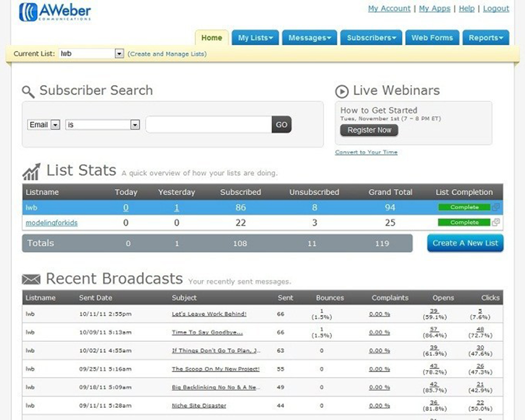525x420 pixels.
Task: Click lwb Complete progress bar
Action: [464, 207]
